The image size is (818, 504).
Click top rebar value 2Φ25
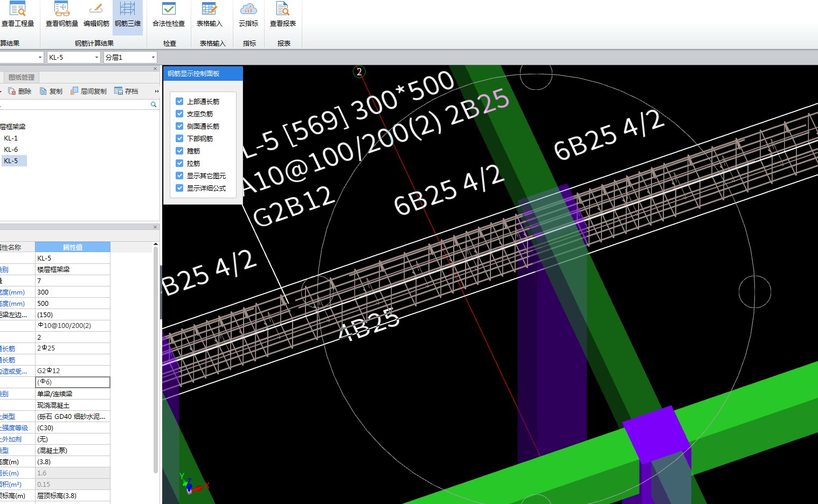tap(73, 348)
